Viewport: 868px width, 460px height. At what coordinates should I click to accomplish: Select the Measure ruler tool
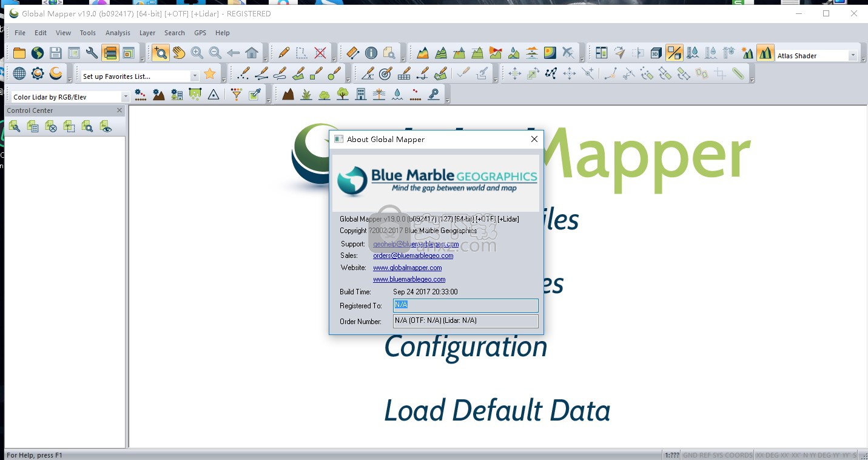tap(353, 53)
